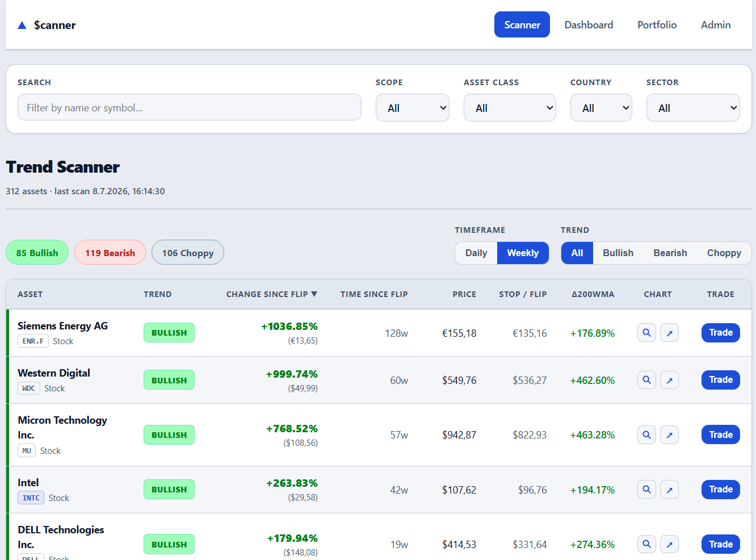Click the $822,93 stop value

coord(530,435)
